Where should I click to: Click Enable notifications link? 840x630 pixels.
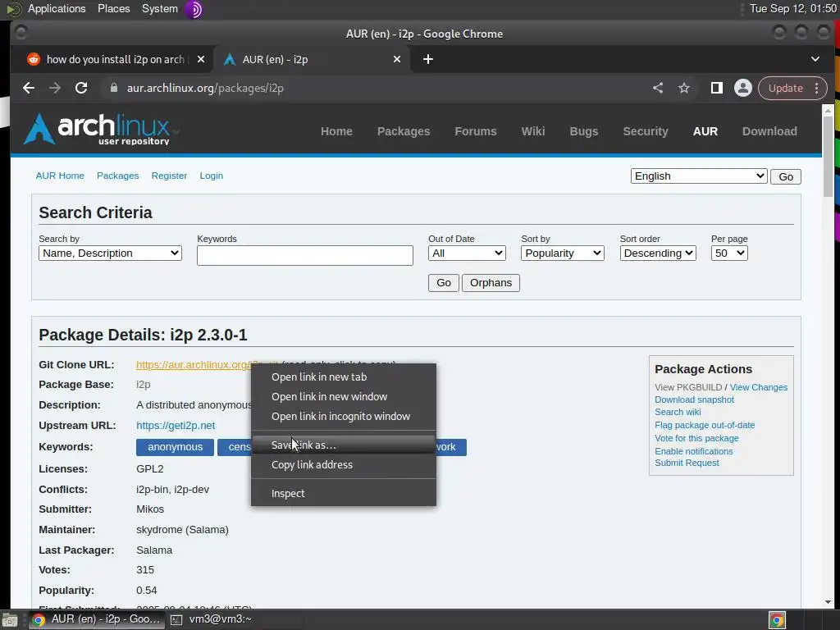[694, 452]
